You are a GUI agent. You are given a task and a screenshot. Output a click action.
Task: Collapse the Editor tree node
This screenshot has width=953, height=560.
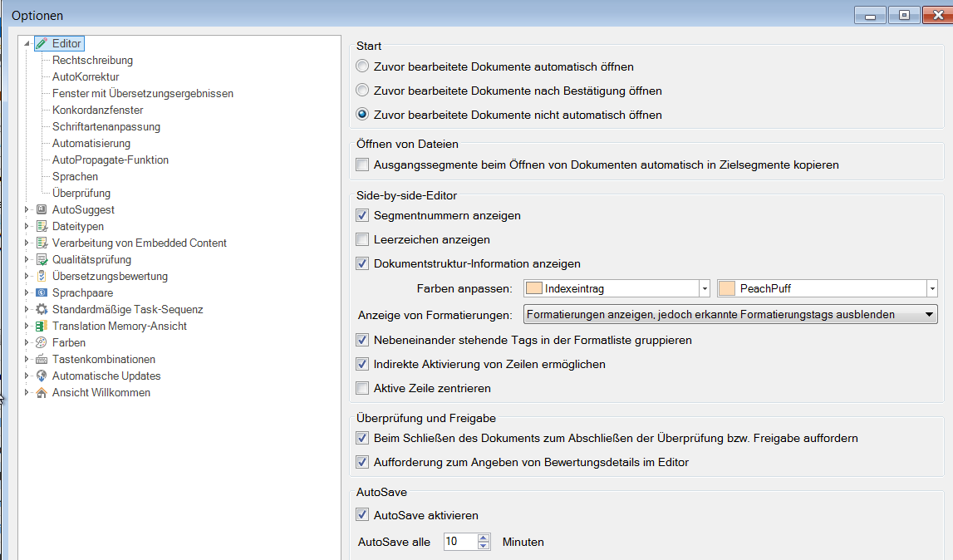pyautogui.click(x=26, y=44)
